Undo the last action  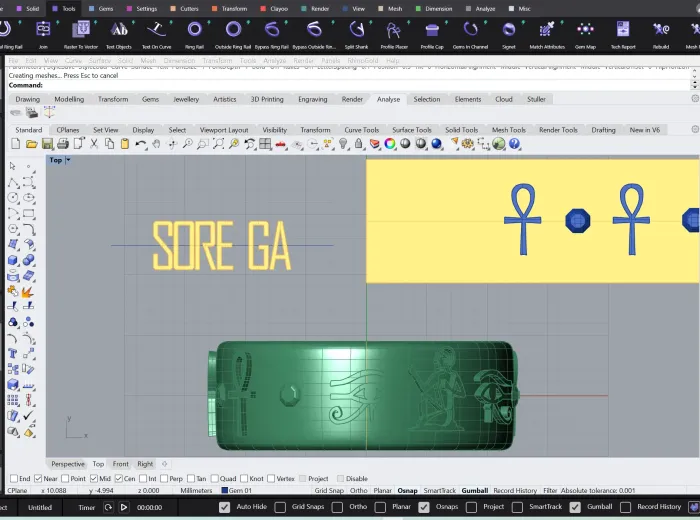pos(141,144)
